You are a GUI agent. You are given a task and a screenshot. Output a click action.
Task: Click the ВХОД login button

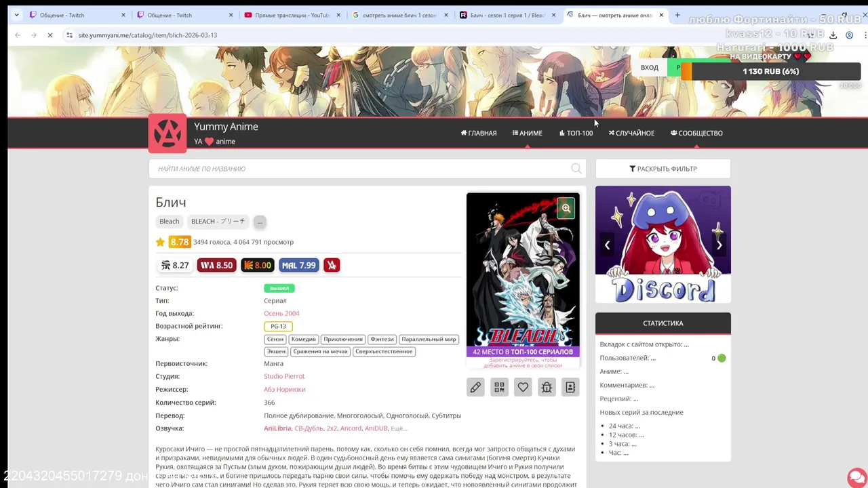(650, 67)
